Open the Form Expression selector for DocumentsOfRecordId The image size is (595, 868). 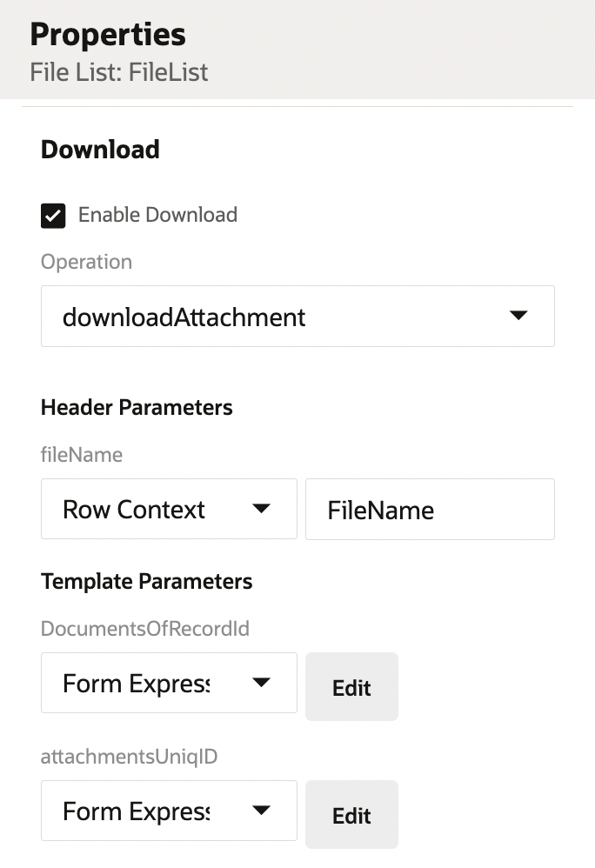pyautogui.click(x=169, y=683)
